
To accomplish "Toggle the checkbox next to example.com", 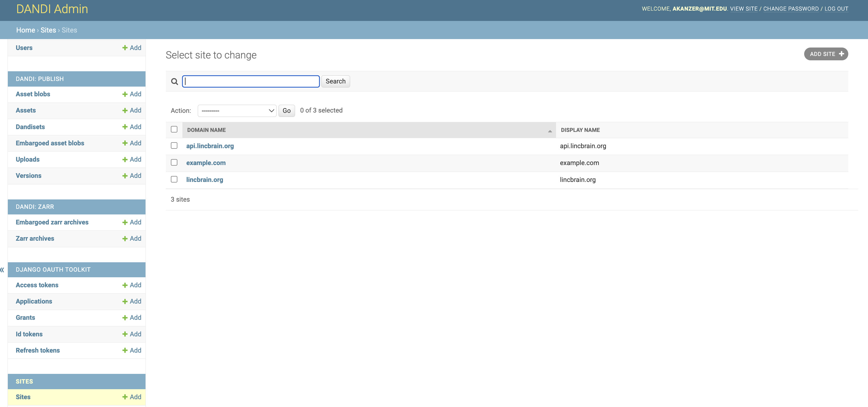I will click(174, 162).
